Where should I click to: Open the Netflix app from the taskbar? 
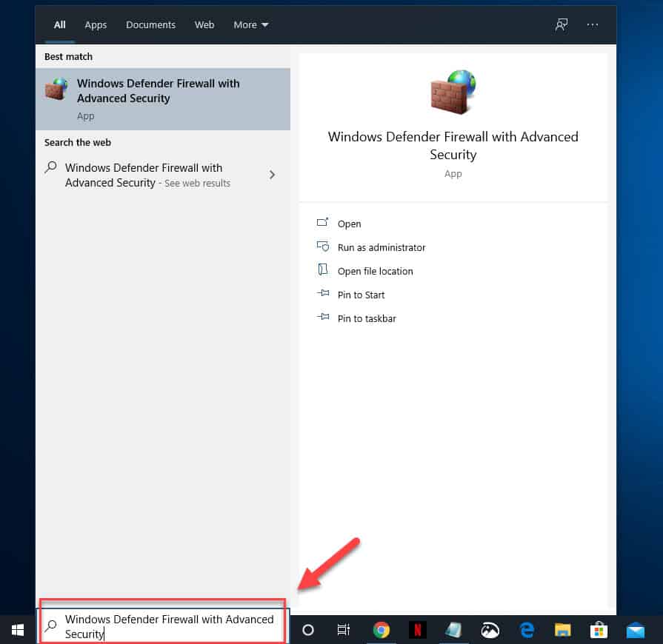pos(417,630)
